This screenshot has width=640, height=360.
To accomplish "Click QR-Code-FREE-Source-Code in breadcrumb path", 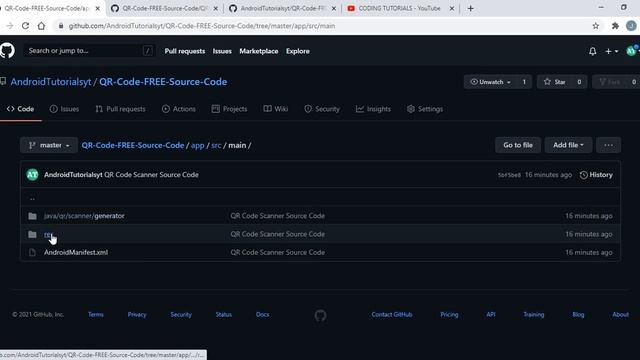I will tap(133, 145).
